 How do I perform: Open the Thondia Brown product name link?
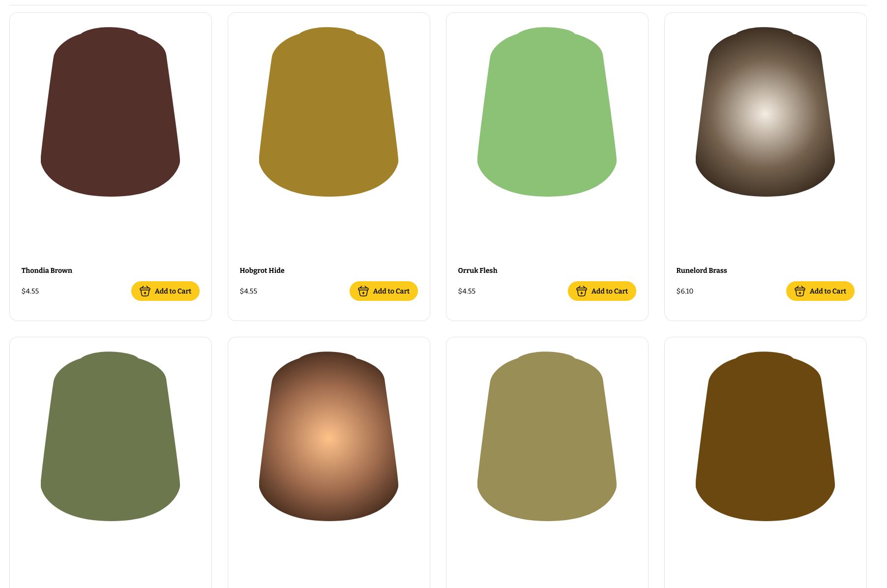[x=47, y=270]
